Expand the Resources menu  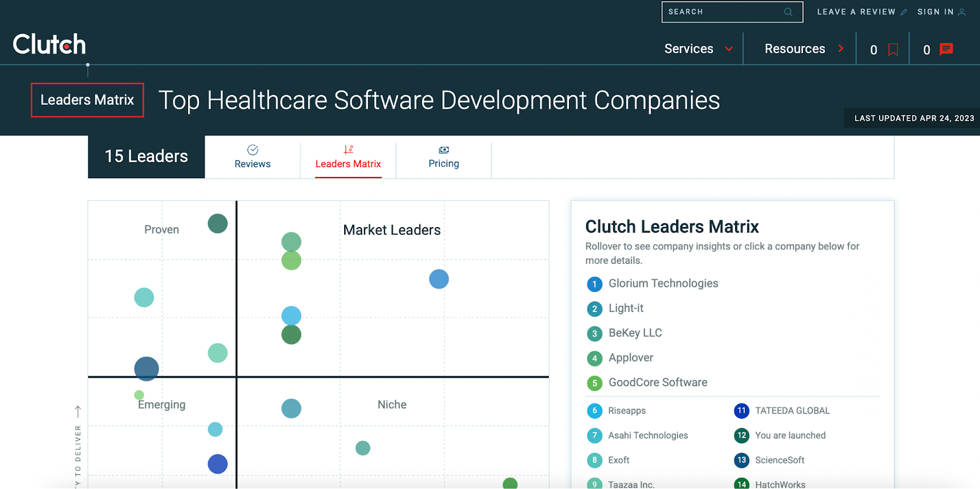[x=804, y=49]
